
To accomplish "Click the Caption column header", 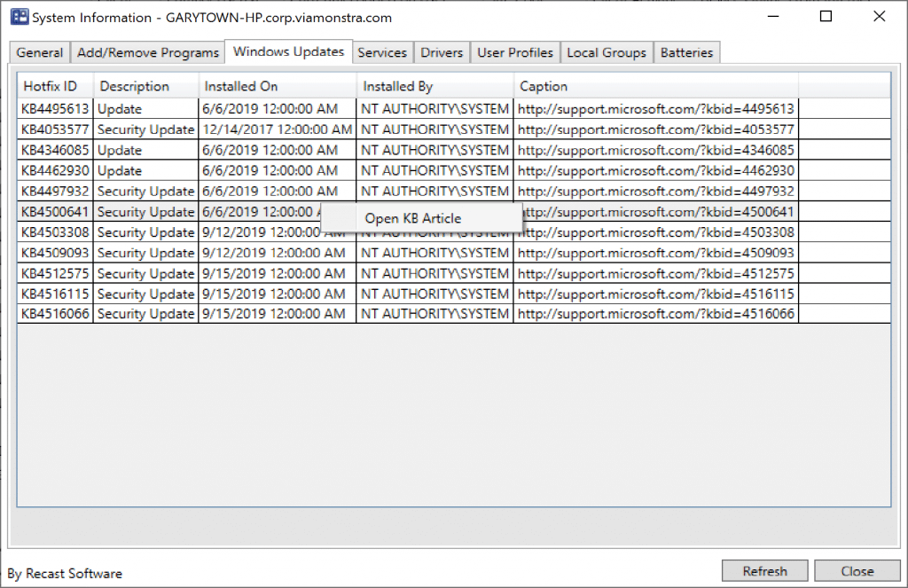I will [x=543, y=86].
